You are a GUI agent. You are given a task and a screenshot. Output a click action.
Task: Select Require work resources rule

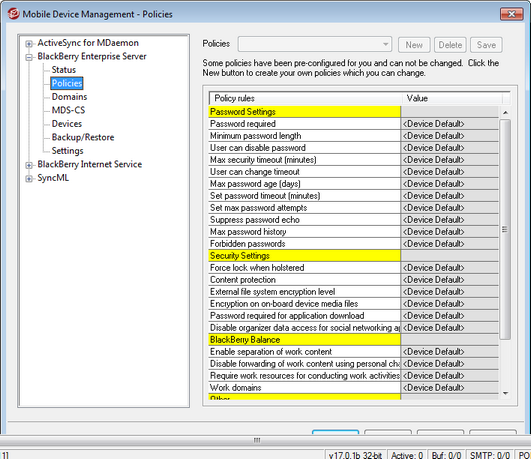tap(304, 376)
